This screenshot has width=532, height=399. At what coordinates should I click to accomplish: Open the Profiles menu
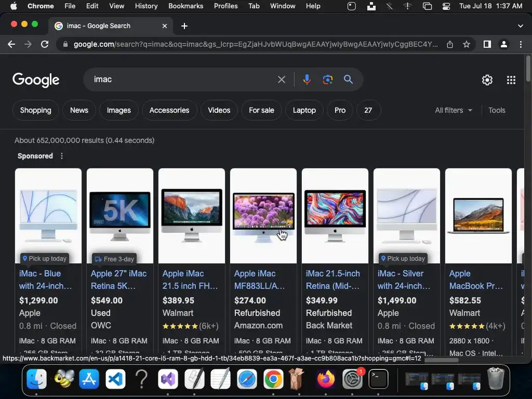(x=225, y=6)
